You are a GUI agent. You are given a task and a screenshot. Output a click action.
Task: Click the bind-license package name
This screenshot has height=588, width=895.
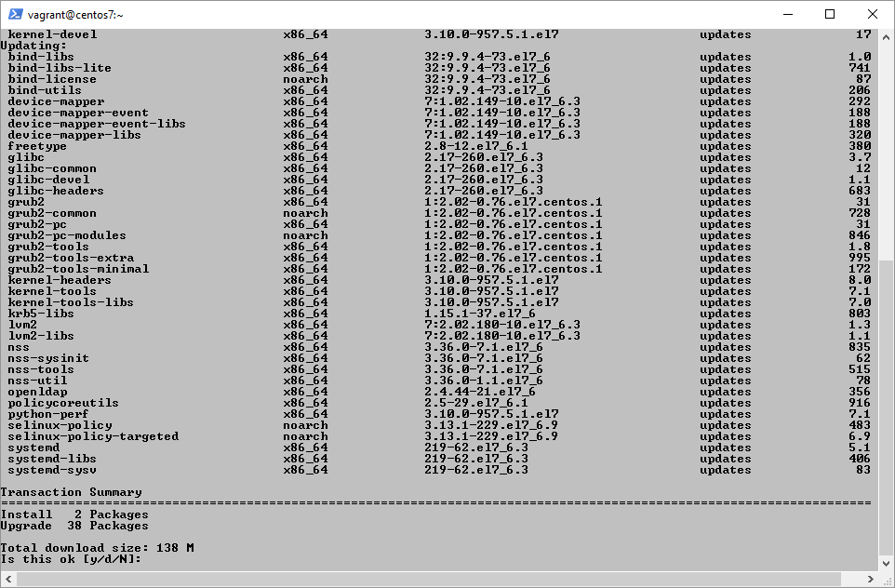(52, 79)
